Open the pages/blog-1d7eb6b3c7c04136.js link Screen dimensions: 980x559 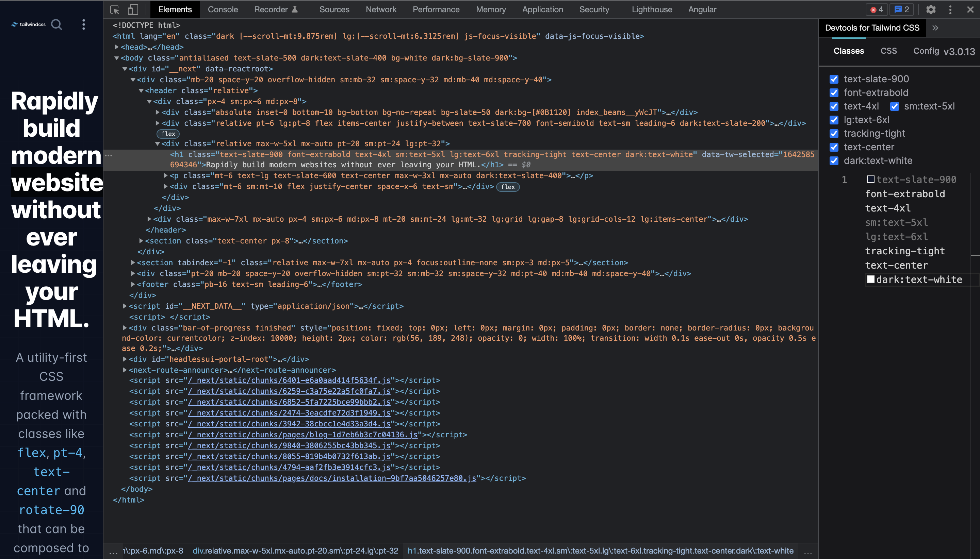click(302, 435)
